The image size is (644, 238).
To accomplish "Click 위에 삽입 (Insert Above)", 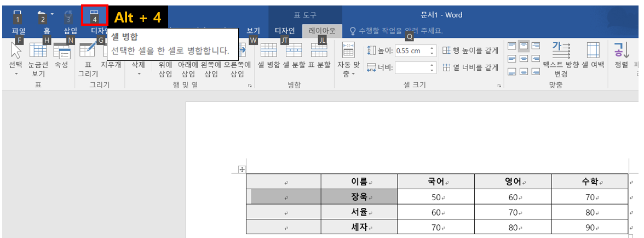I will 165,69.
